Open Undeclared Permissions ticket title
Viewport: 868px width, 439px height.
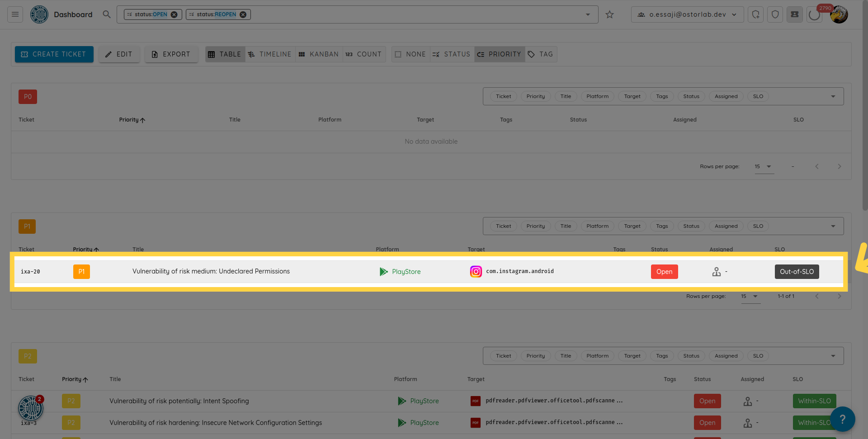click(211, 271)
